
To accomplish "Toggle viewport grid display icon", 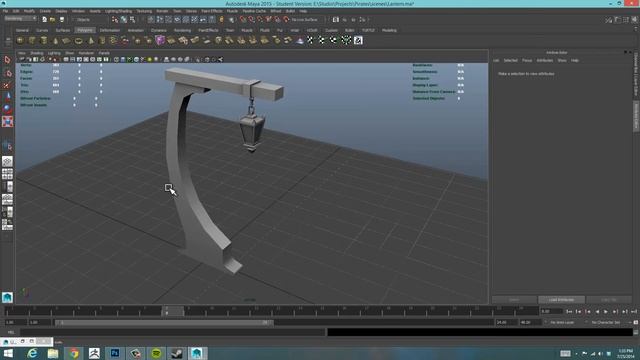I will coord(66,60).
